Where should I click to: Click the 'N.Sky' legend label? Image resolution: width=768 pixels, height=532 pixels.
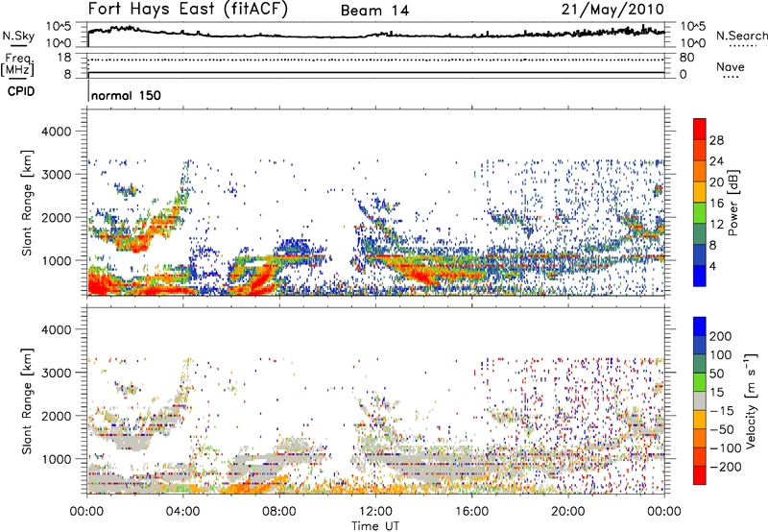coord(18,36)
